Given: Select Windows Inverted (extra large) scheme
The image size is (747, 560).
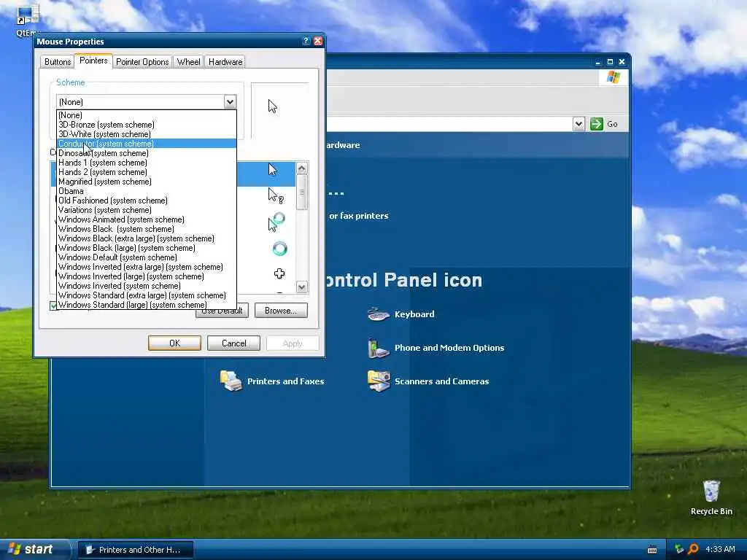Looking at the screenshot, I should tap(146, 267).
